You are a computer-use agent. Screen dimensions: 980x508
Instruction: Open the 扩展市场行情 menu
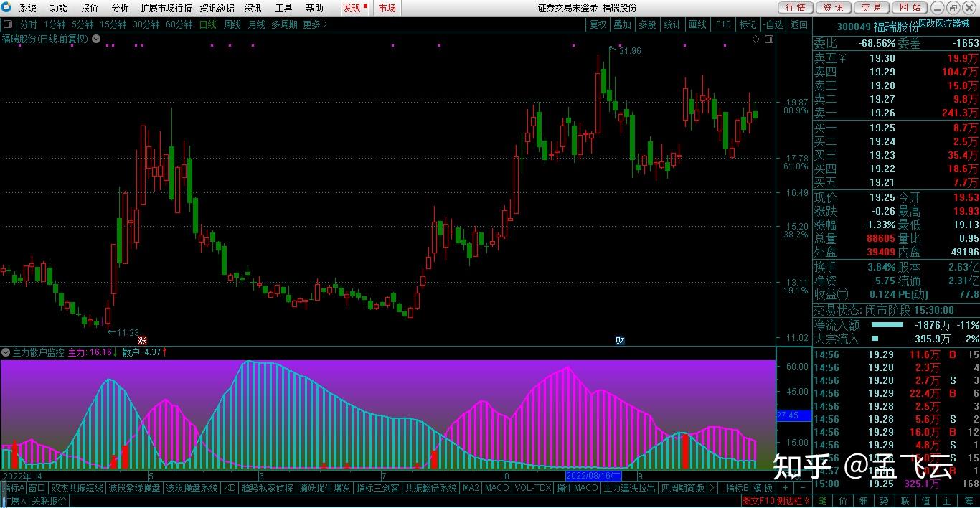166,8
